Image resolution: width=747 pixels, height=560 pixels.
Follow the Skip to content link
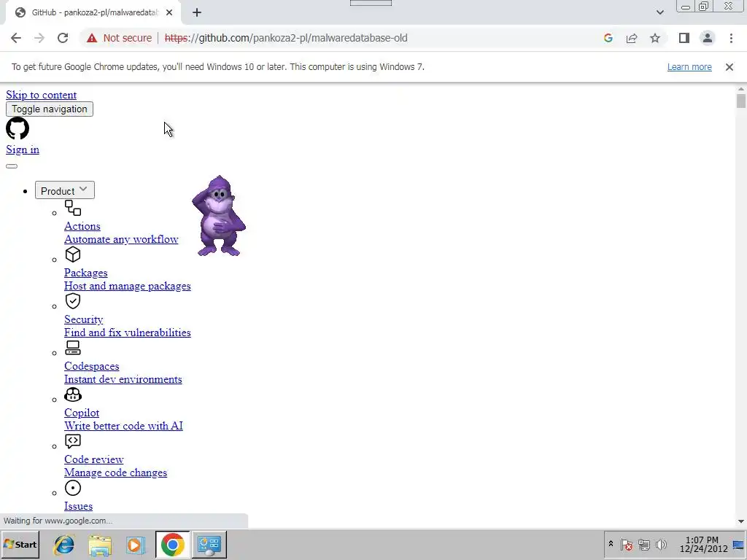pyautogui.click(x=41, y=95)
